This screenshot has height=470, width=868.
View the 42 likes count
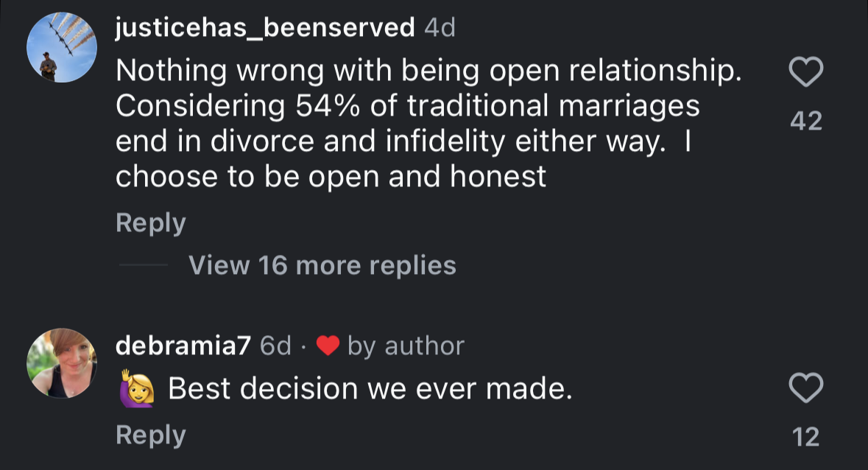pyautogui.click(x=805, y=121)
